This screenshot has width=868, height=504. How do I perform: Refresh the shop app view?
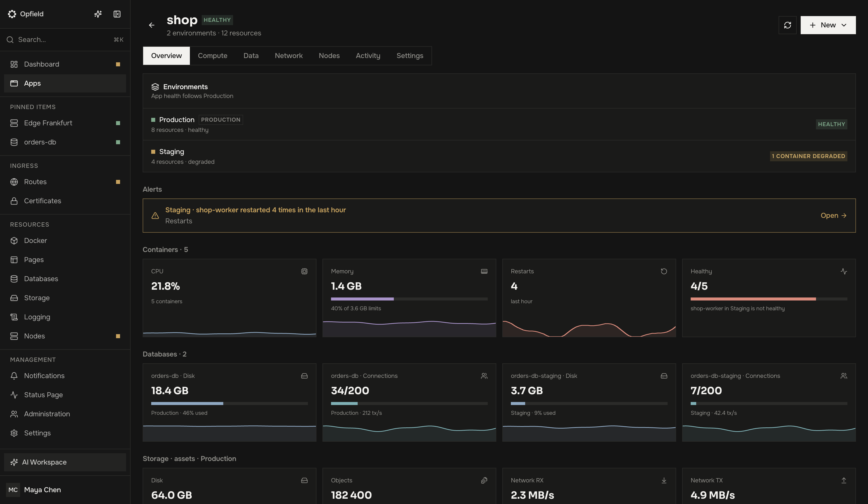pos(787,25)
